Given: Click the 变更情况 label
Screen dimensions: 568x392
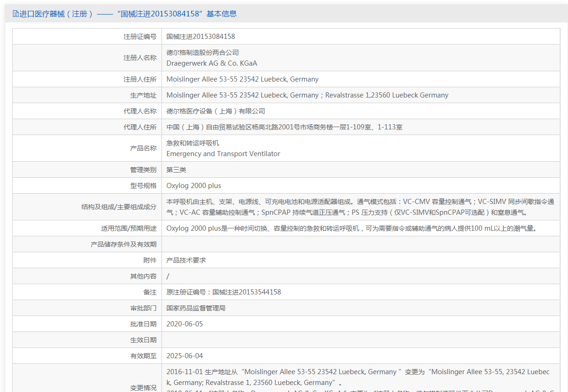Looking at the screenshot, I should click(144, 388).
